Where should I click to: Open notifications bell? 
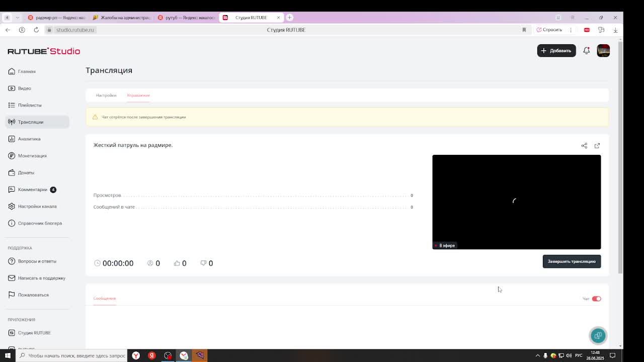tap(587, 51)
